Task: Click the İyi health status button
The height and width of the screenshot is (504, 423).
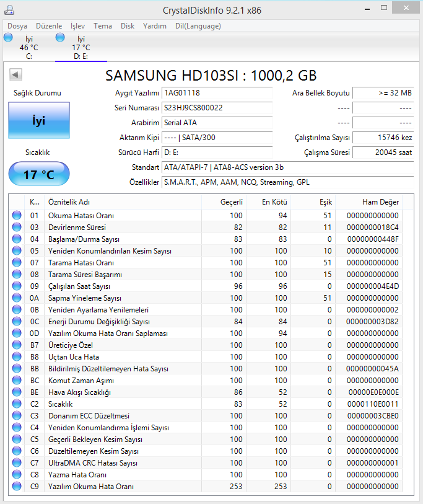Action: [x=39, y=120]
